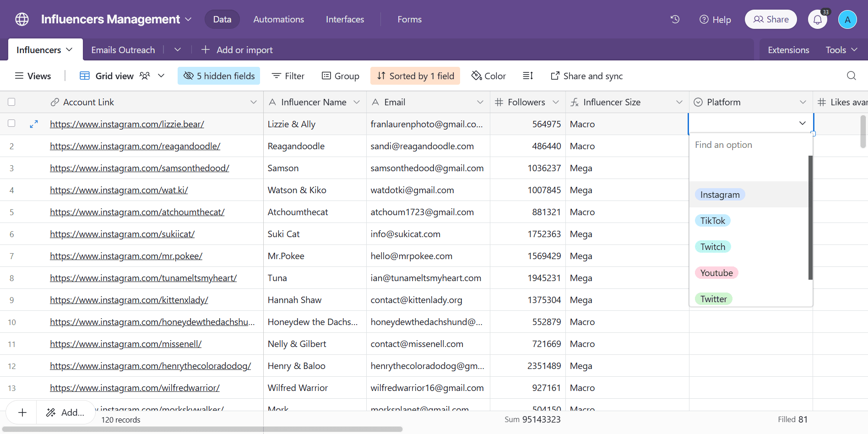
Task: Click the Share button
Action: pyautogui.click(x=771, y=19)
